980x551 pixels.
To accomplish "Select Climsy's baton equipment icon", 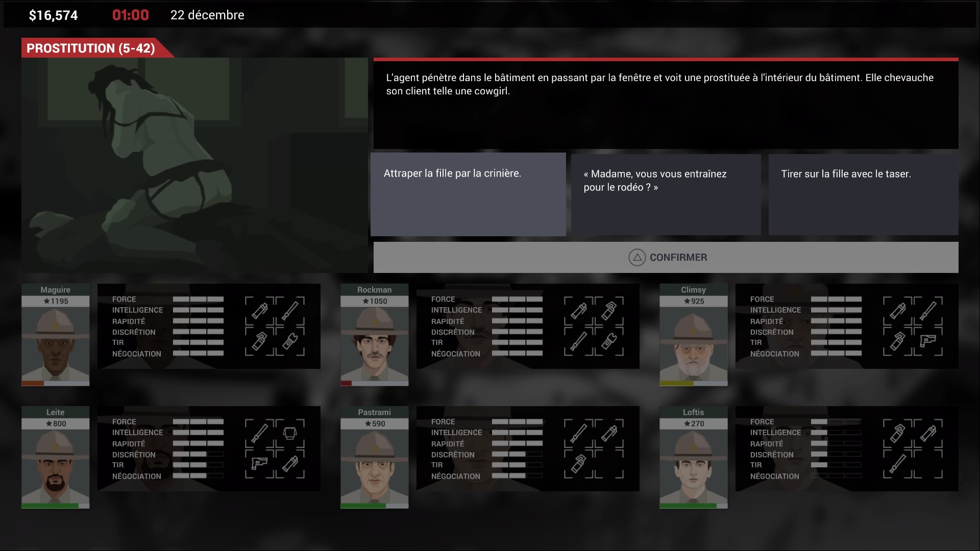I will pos(928,311).
